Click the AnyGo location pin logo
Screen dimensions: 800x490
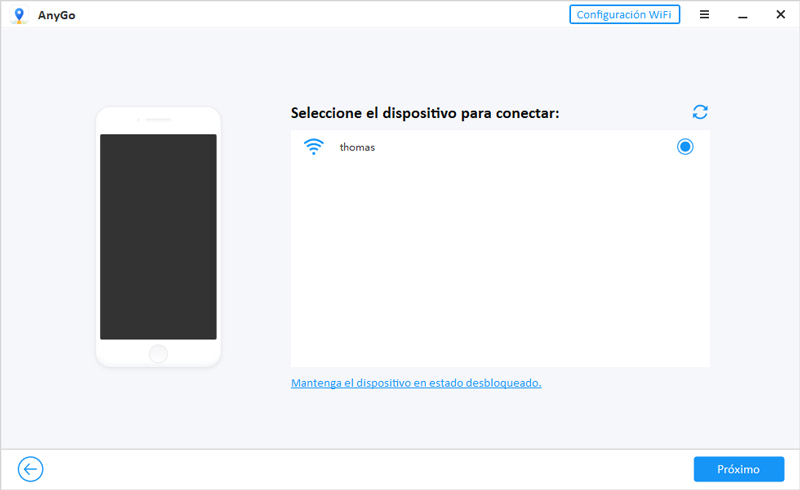[x=19, y=15]
